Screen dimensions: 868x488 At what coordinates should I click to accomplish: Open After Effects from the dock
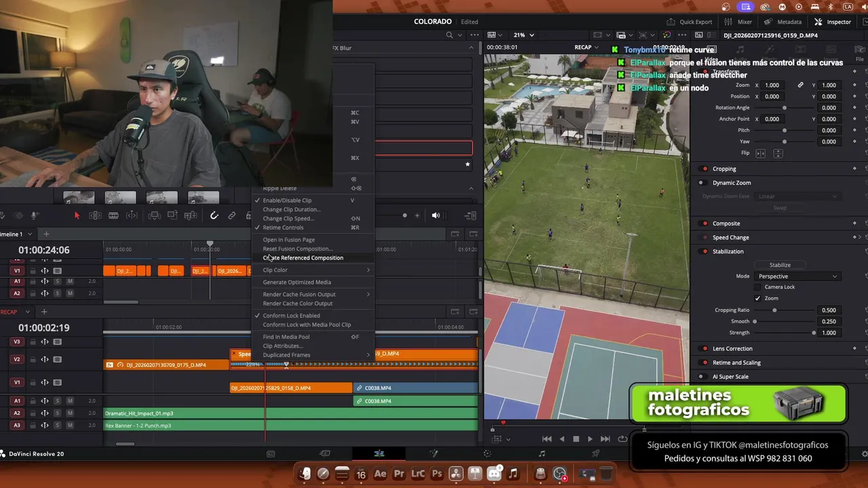click(380, 474)
